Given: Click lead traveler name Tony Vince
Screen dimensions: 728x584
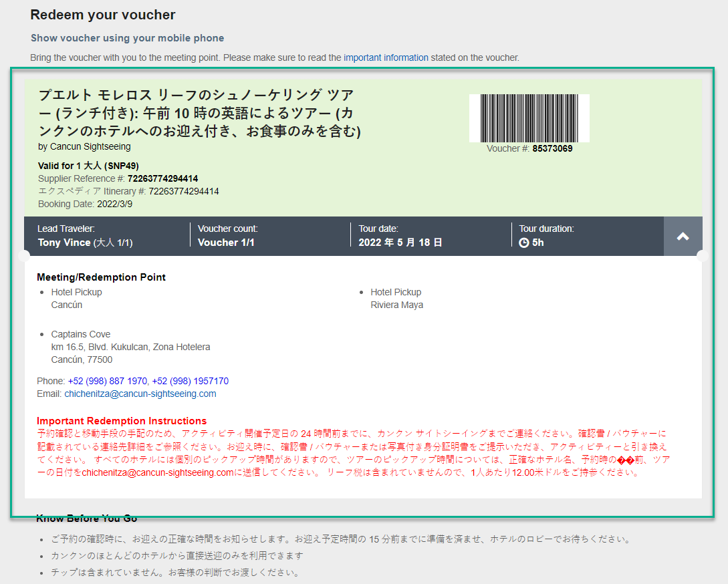Looking at the screenshot, I should tap(64, 243).
